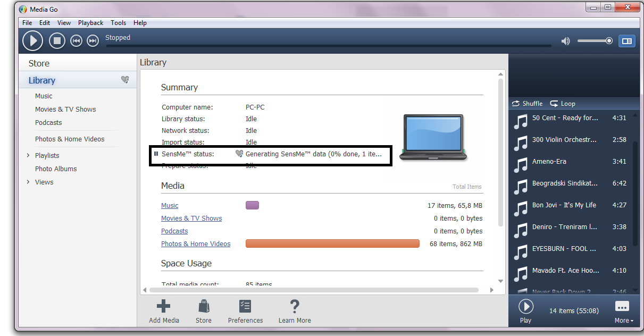Click the Stop playback button
The image size is (644, 336).
click(57, 40)
